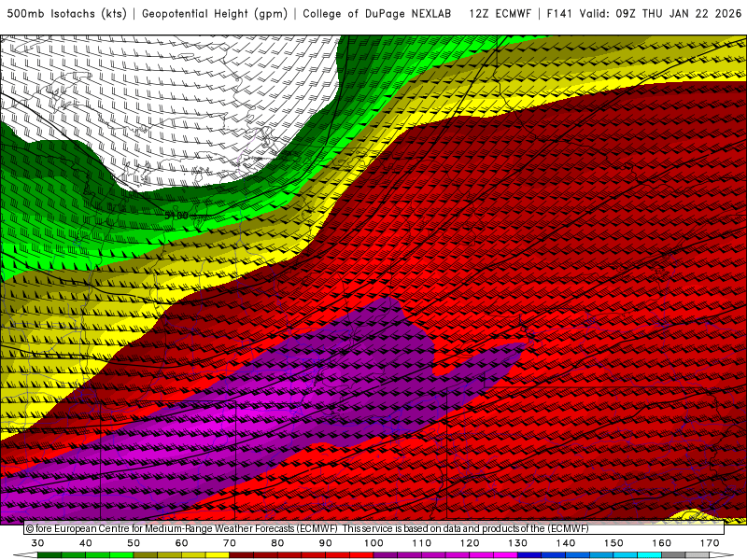Click the '12Z ECMWF' model run label

[x=500, y=14]
